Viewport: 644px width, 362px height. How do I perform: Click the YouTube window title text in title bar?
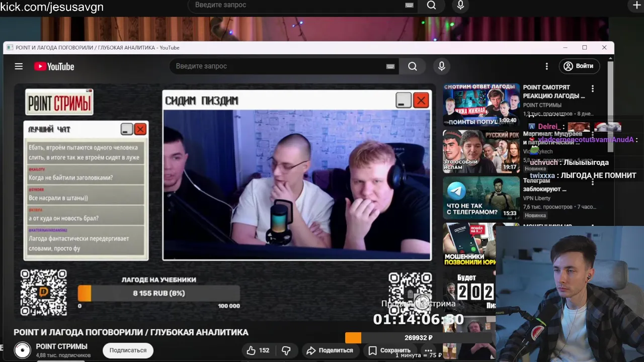pos(97,48)
